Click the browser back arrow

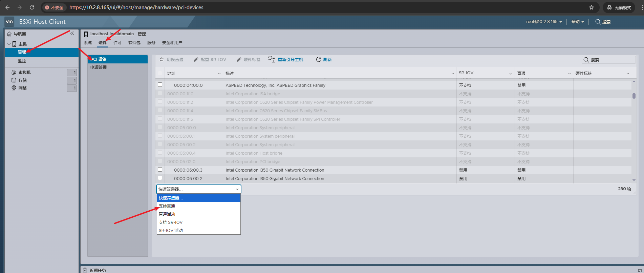[7, 7]
